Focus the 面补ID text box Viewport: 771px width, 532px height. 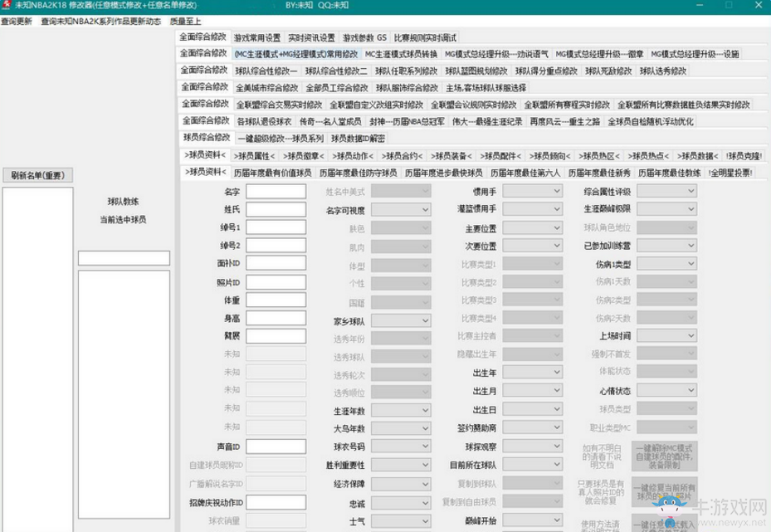pyautogui.click(x=276, y=263)
